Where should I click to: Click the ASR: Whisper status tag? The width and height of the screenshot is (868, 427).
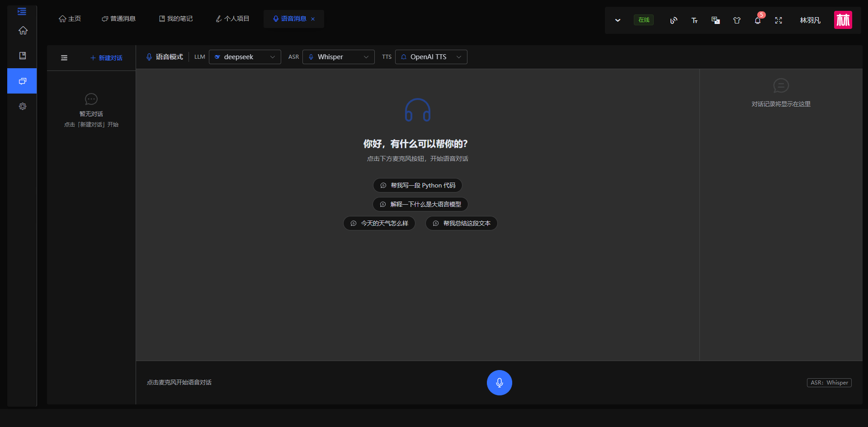tap(830, 383)
